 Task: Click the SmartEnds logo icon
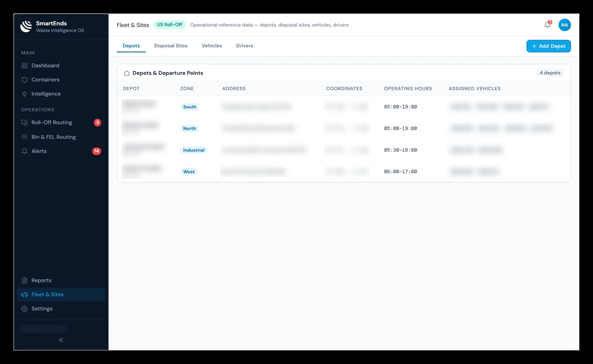click(26, 26)
